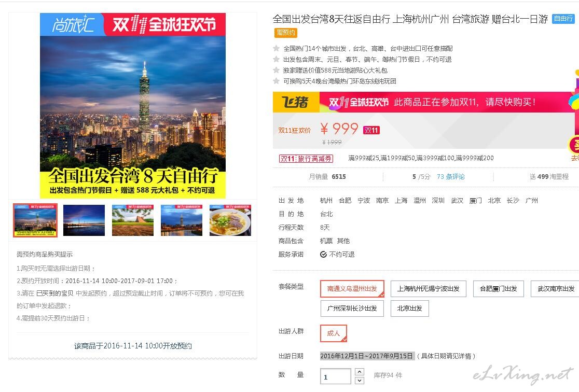Click the 飞猪 logo on the banner
Image resolution: width=579 pixels, height=392 pixels.
(x=295, y=102)
